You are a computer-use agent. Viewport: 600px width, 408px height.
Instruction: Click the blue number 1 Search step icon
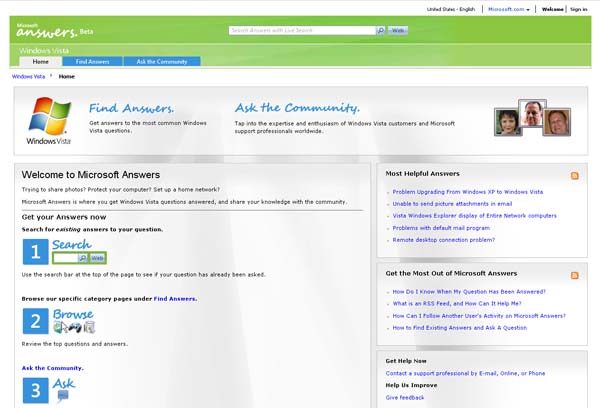tap(35, 251)
